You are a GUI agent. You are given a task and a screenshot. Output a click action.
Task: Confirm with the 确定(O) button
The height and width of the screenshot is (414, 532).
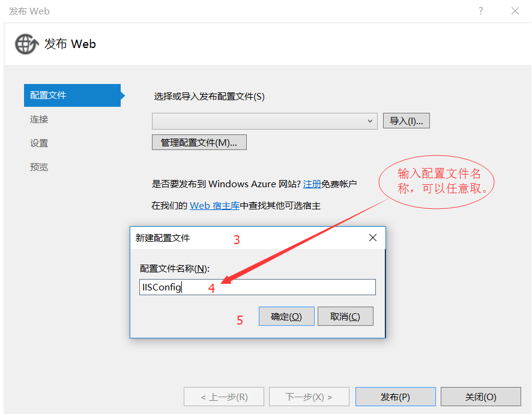click(x=286, y=316)
